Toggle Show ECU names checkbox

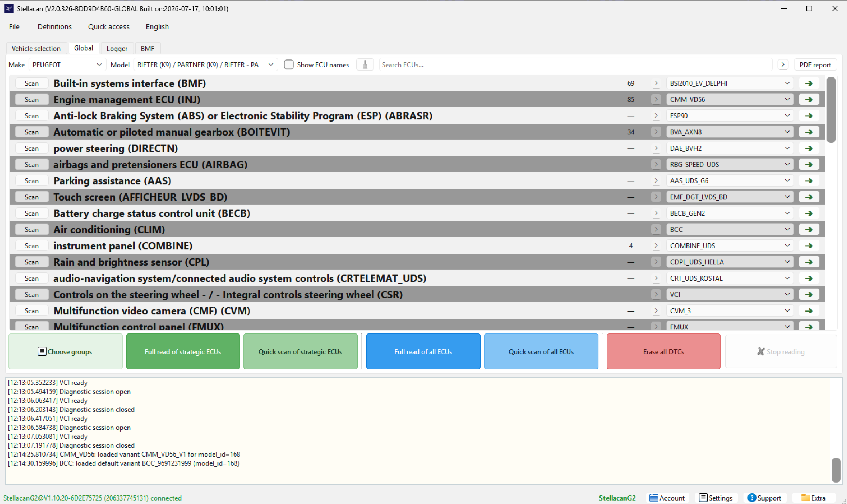[288, 65]
